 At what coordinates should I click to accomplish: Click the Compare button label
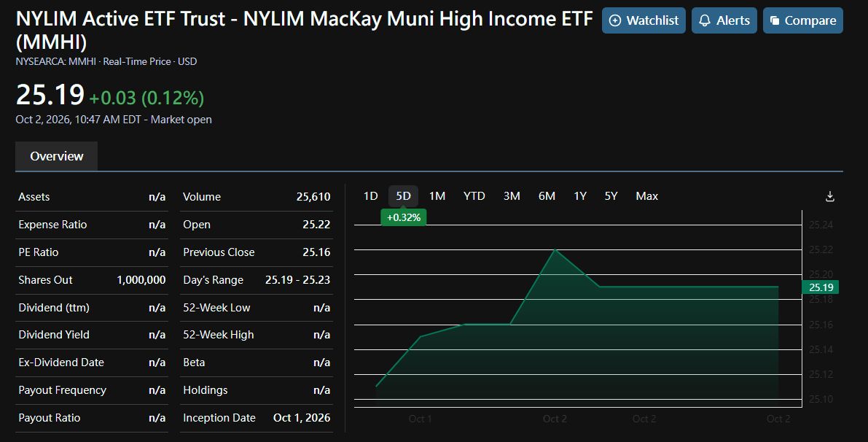[x=810, y=20]
